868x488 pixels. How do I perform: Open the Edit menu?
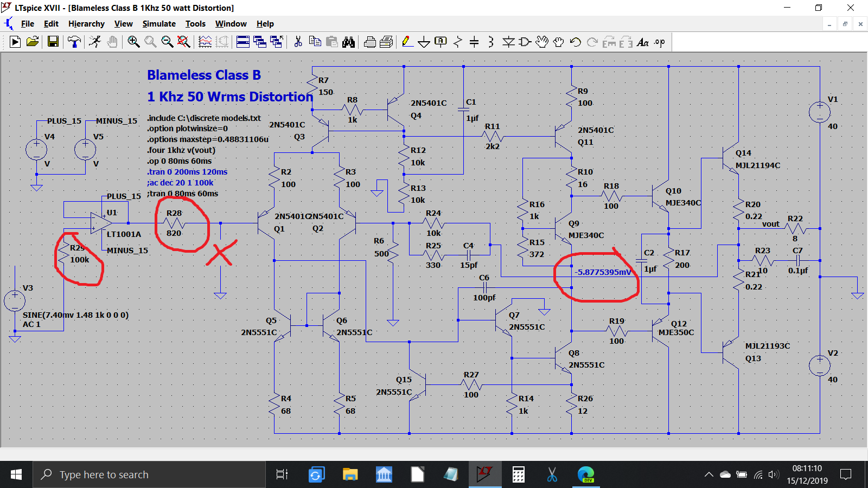(x=51, y=24)
